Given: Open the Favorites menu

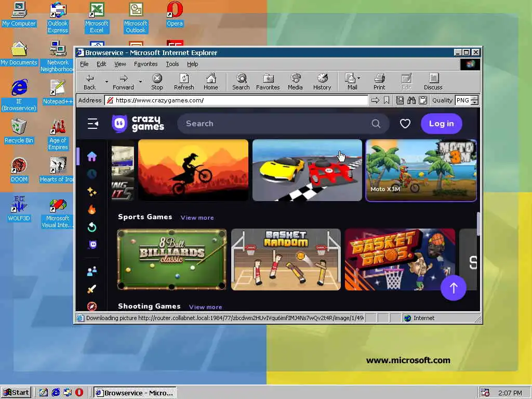Looking at the screenshot, I should pos(145,64).
